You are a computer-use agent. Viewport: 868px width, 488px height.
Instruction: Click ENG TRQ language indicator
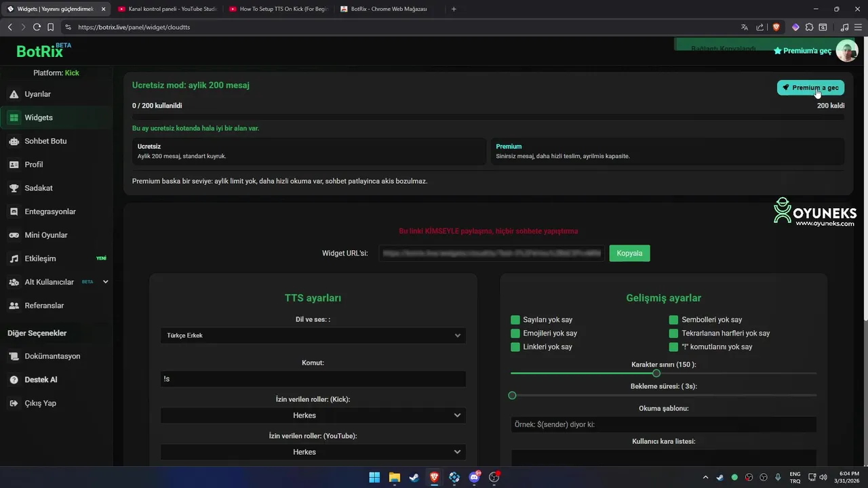point(795,477)
